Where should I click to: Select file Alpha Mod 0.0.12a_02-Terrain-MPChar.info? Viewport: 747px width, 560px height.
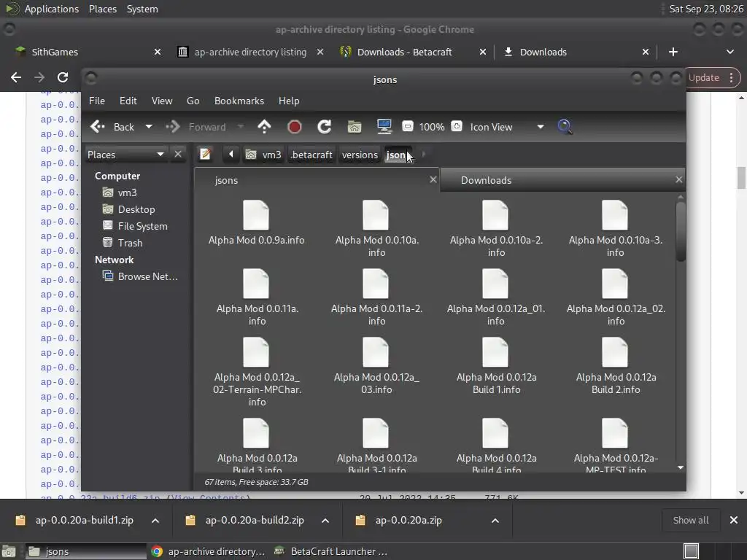[x=257, y=373]
